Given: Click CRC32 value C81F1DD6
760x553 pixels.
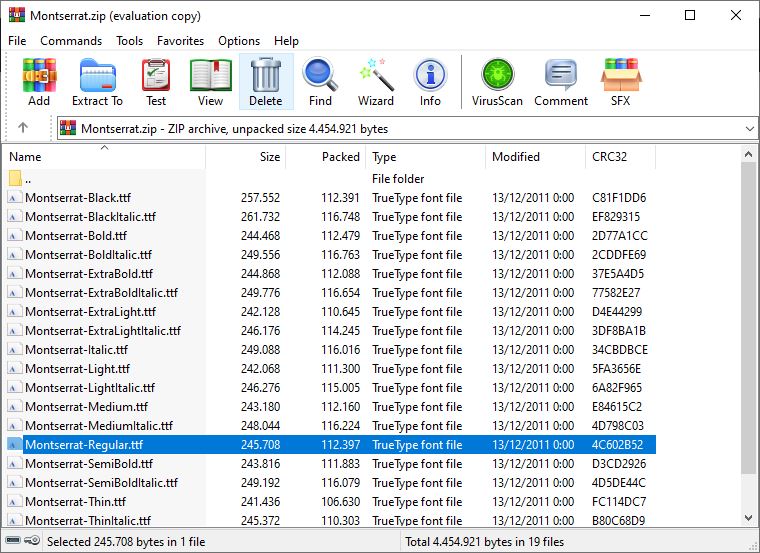Looking at the screenshot, I should coord(619,198).
